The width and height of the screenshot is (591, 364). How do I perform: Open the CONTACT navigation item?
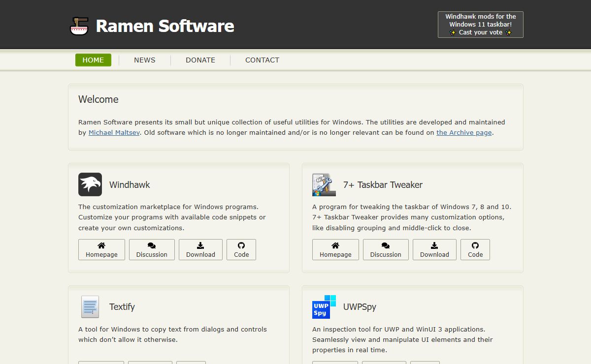(263, 60)
